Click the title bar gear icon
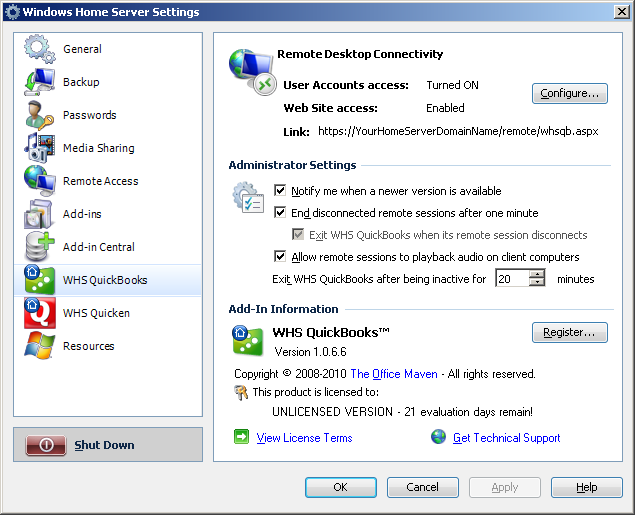Viewport: 635px width, 515px height. click(x=12, y=12)
